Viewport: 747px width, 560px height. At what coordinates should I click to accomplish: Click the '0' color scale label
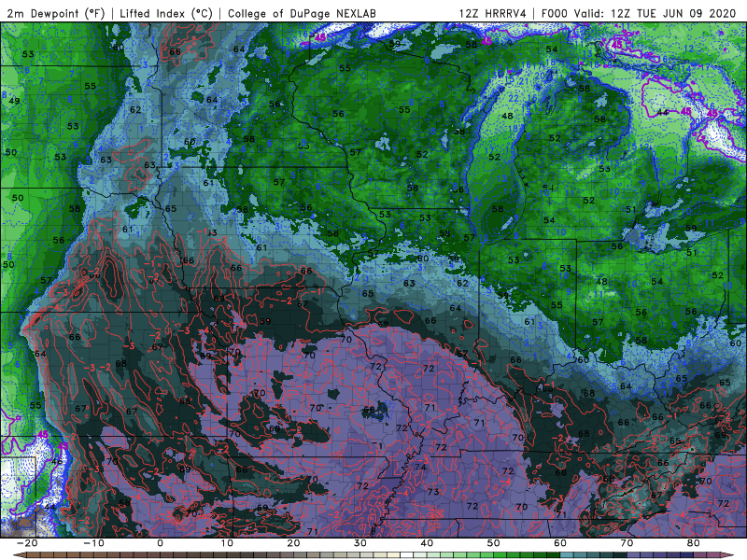click(160, 543)
